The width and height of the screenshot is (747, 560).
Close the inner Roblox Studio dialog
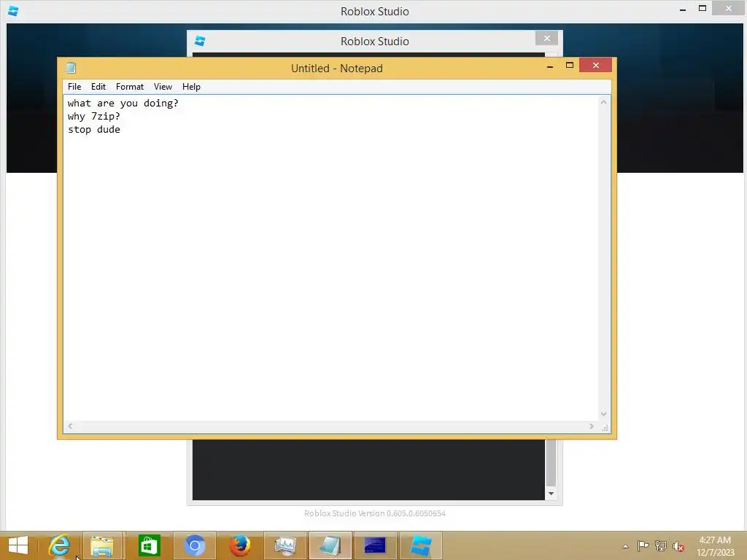[x=546, y=38]
